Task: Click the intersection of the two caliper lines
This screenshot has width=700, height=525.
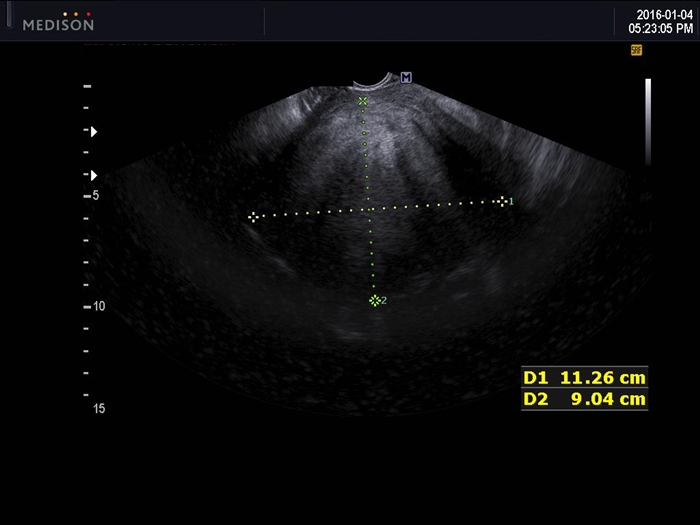Action: (x=370, y=209)
